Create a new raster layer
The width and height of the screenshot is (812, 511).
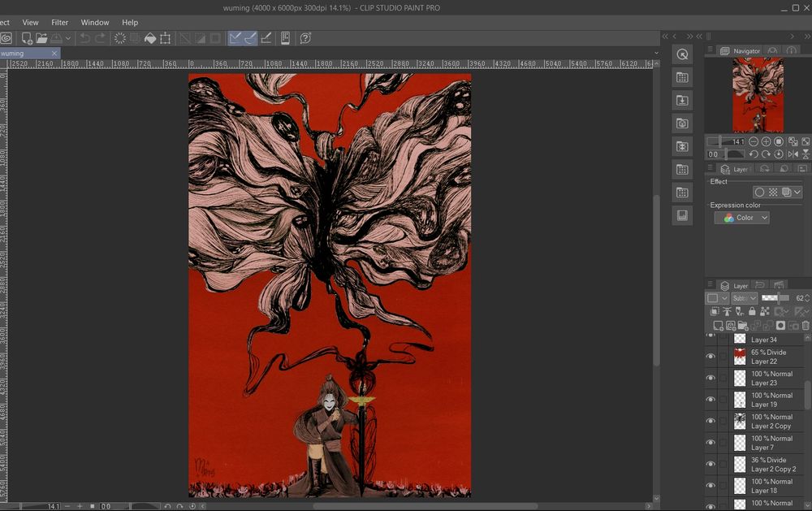pyautogui.click(x=718, y=326)
